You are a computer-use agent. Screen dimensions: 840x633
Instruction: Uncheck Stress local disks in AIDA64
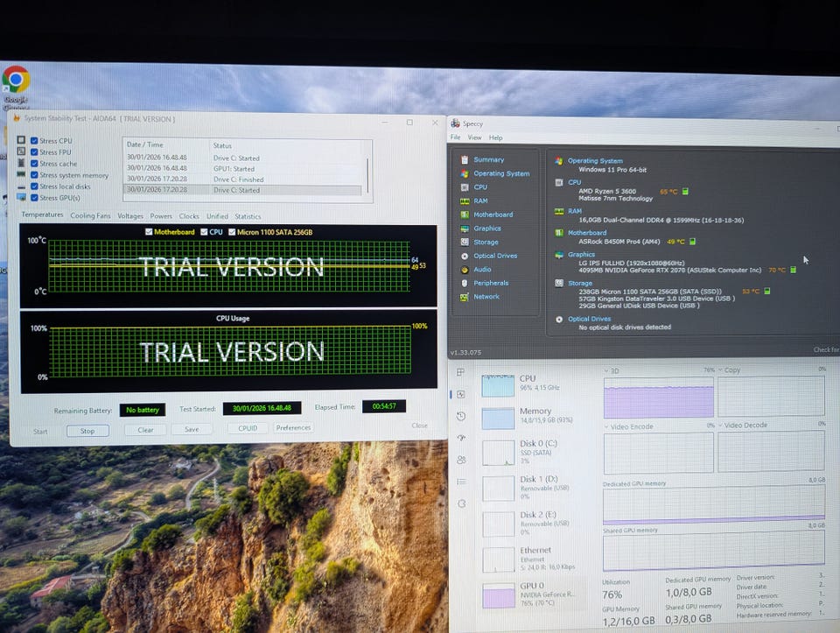click(34, 186)
